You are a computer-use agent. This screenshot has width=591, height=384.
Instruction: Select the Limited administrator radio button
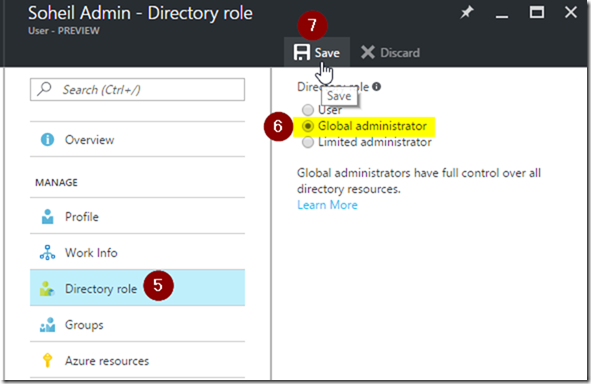308,142
